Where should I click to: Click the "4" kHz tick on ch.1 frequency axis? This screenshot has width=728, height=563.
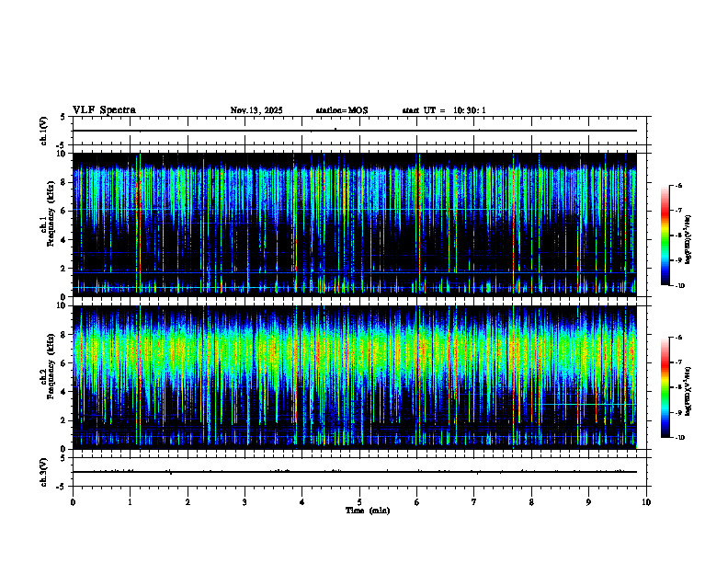(x=63, y=240)
